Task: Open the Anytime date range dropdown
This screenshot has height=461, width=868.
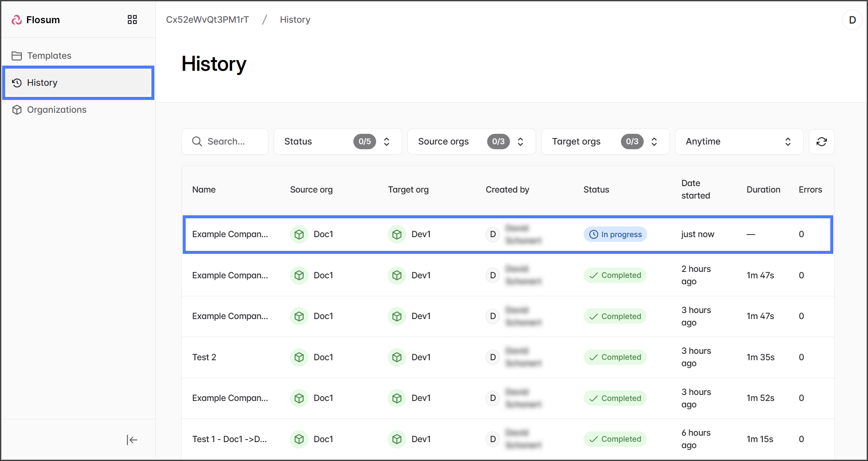Action: [738, 142]
